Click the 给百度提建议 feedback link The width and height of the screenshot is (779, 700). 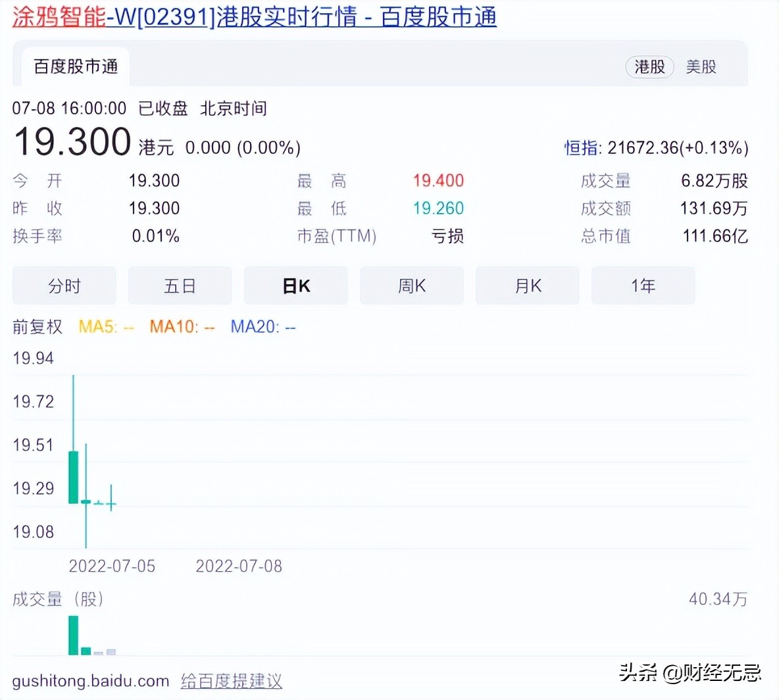[232, 681]
